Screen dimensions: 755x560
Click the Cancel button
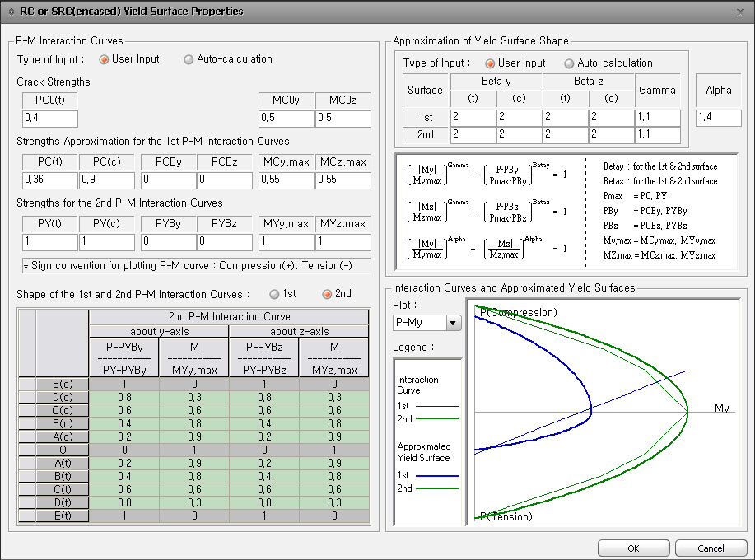(711, 548)
